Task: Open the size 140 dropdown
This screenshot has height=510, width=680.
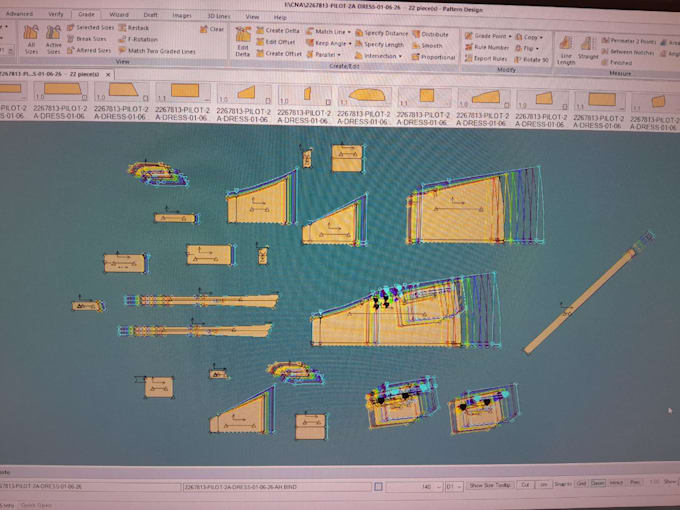Action: click(x=439, y=487)
